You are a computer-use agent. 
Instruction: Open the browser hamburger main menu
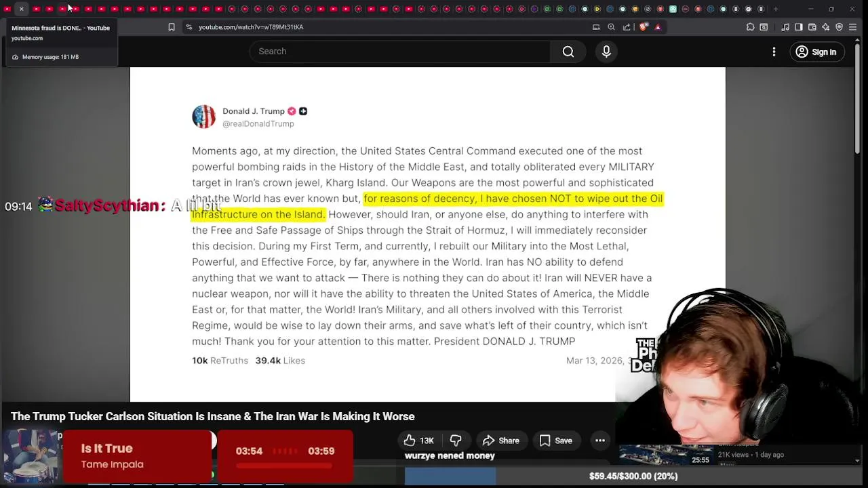point(853,27)
